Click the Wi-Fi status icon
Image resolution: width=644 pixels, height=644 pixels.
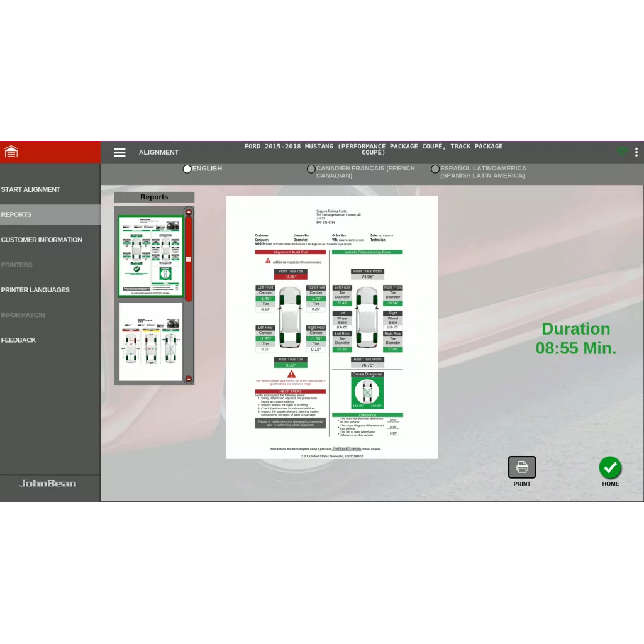[x=622, y=152]
